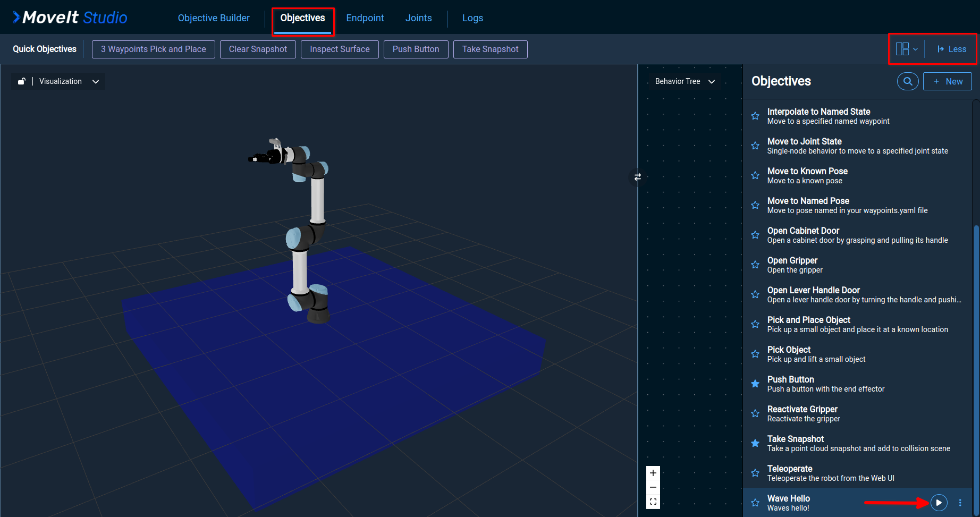Click the Objectives list scrollbar
This screenshot has height=517, width=980.
(976, 369)
